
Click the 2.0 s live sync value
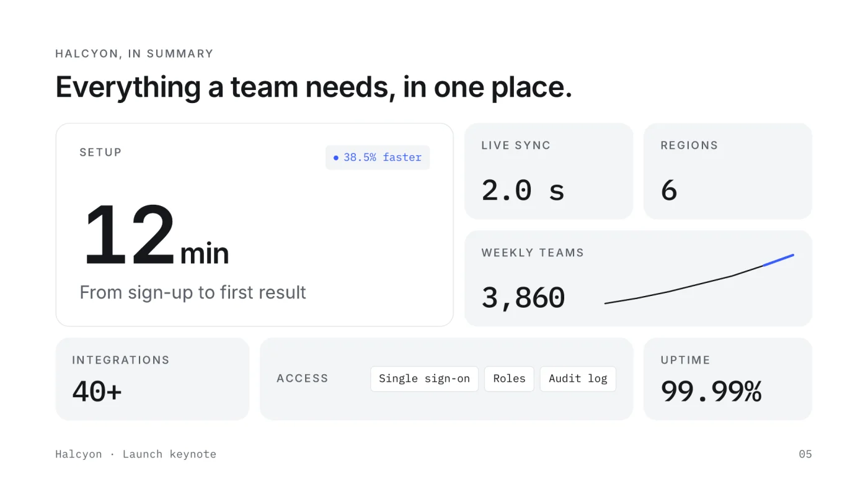[523, 190]
